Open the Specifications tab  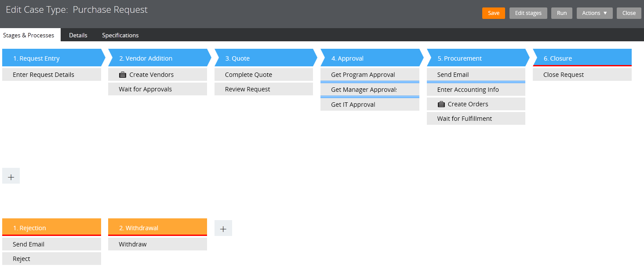(120, 35)
